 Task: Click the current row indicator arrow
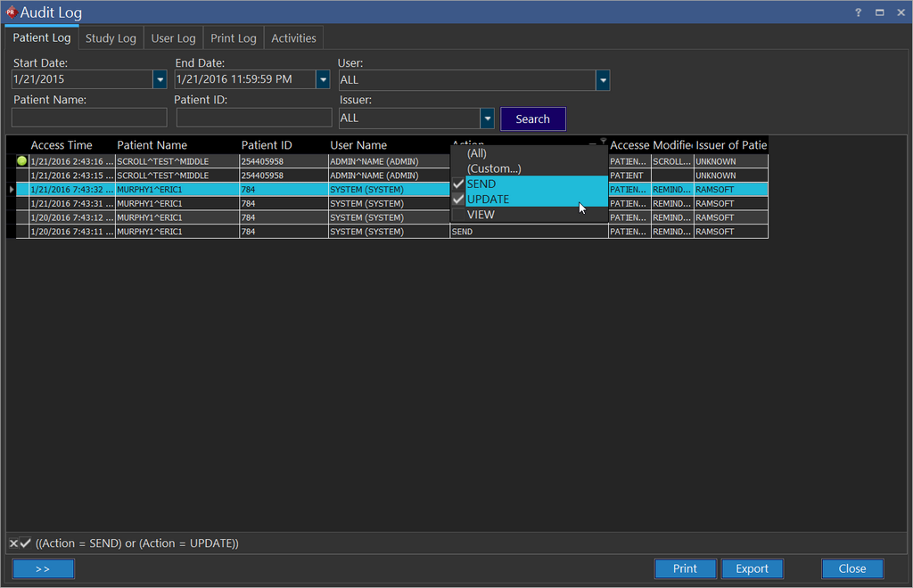point(11,190)
